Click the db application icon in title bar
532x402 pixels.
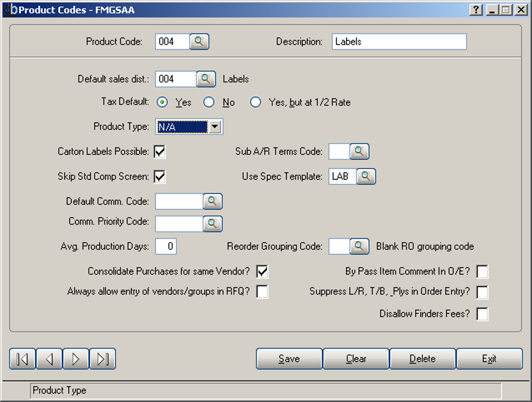point(11,10)
